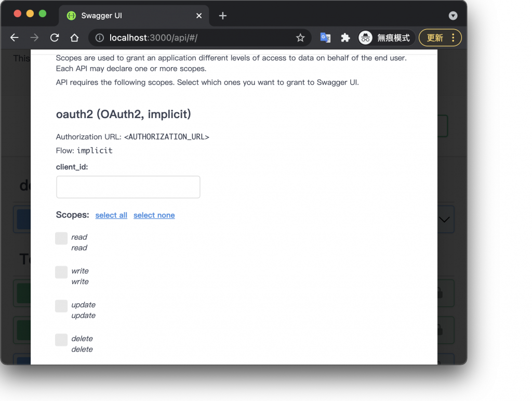Screen dimensions: 532x401
Task: Click the client_id input field
Action: 128,187
